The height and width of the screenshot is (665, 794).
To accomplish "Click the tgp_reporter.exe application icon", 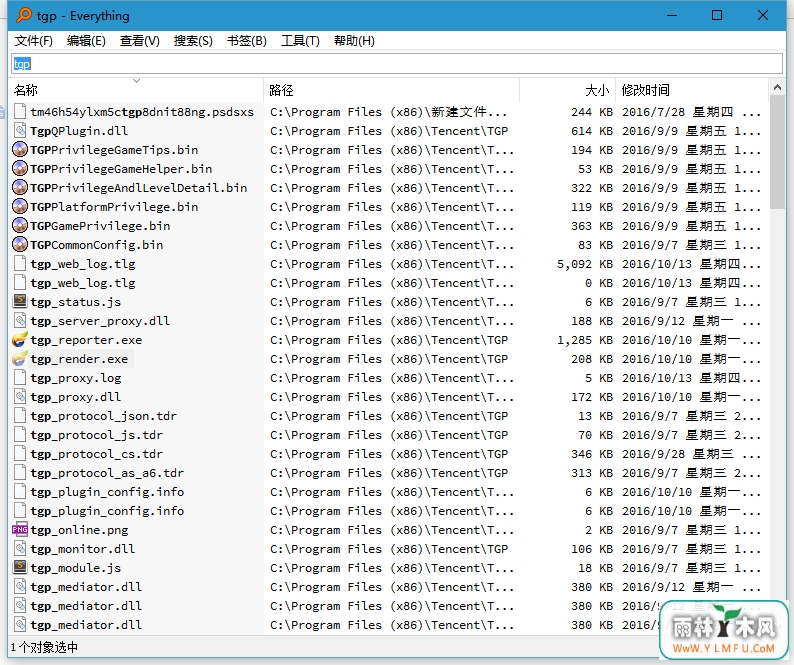I will [x=20, y=340].
